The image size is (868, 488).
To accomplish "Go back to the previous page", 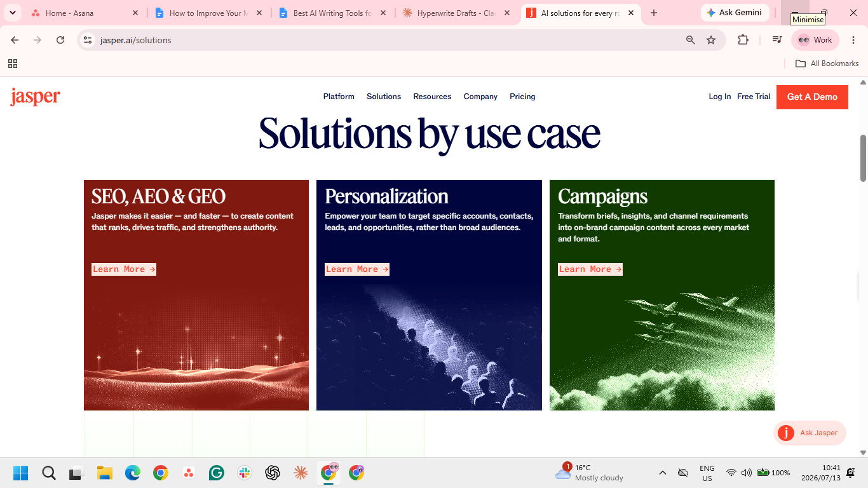I will pos(15,40).
